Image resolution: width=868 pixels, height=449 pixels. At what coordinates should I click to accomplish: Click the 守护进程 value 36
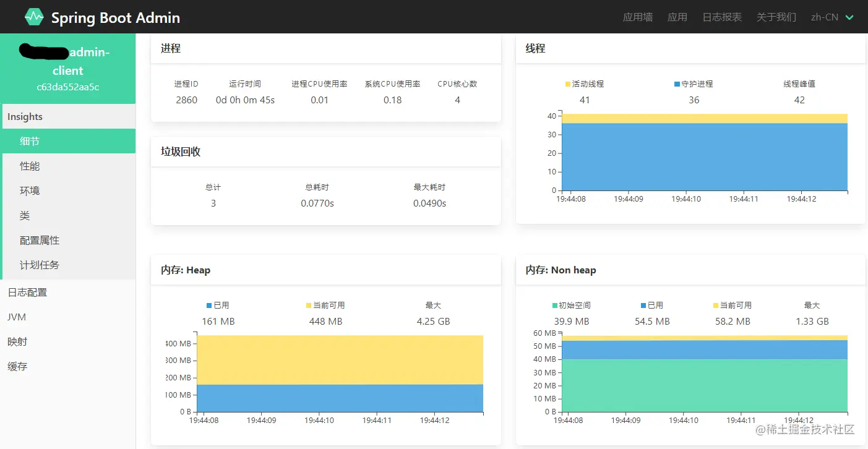point(694,100)
